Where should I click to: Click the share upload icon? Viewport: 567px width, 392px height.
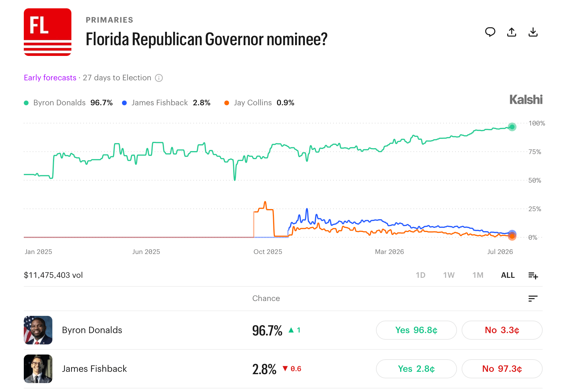[x=511, y=32]
